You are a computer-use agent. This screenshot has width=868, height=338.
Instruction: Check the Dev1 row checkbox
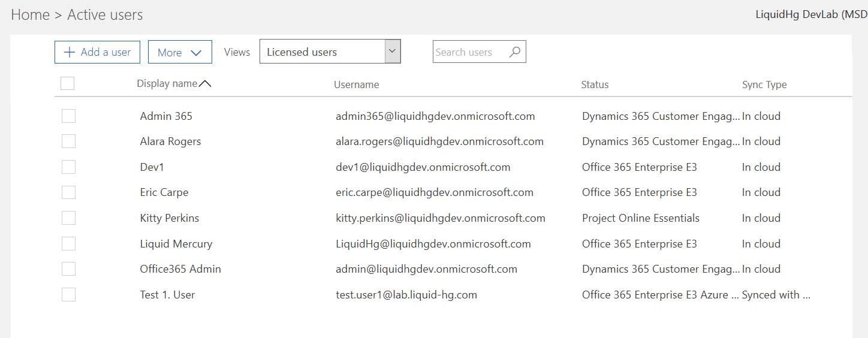coord(69,167)
